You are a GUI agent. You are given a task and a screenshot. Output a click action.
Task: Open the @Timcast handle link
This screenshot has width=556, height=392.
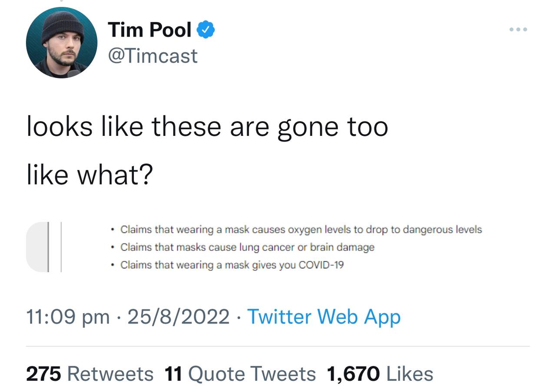(152, 56)
